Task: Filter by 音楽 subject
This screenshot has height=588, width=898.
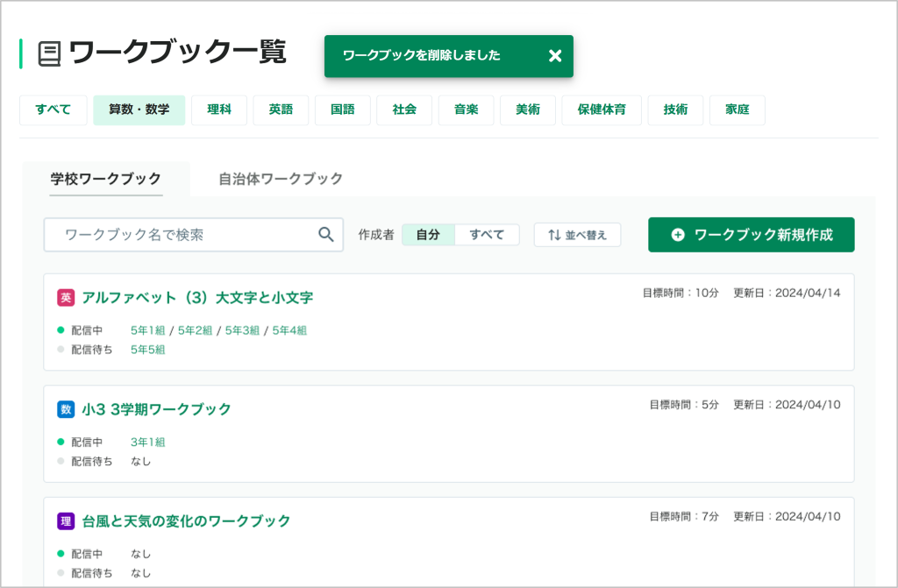Action: (x=467, y=110)
